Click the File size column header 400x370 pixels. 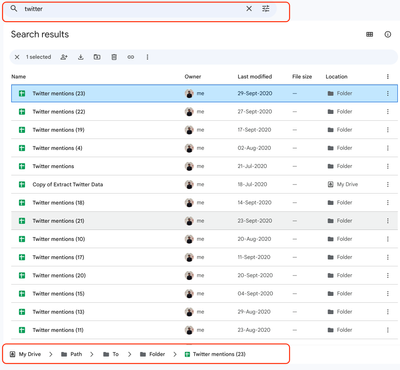(302, 77)
